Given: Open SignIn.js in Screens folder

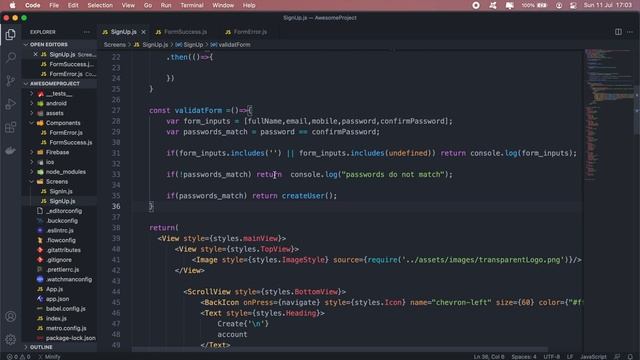Looking at the screenshot, I should click(x=61, y=191).
